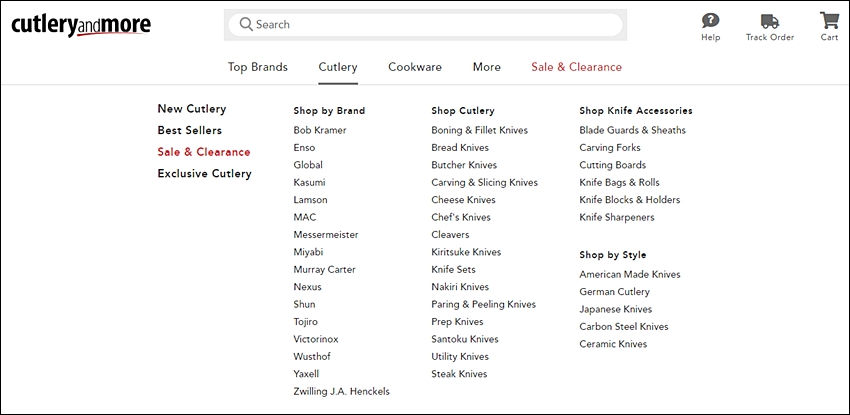Select the Bob Kramer brand
The width and height of the screenshot is (850, 415).
coord(320,130)
